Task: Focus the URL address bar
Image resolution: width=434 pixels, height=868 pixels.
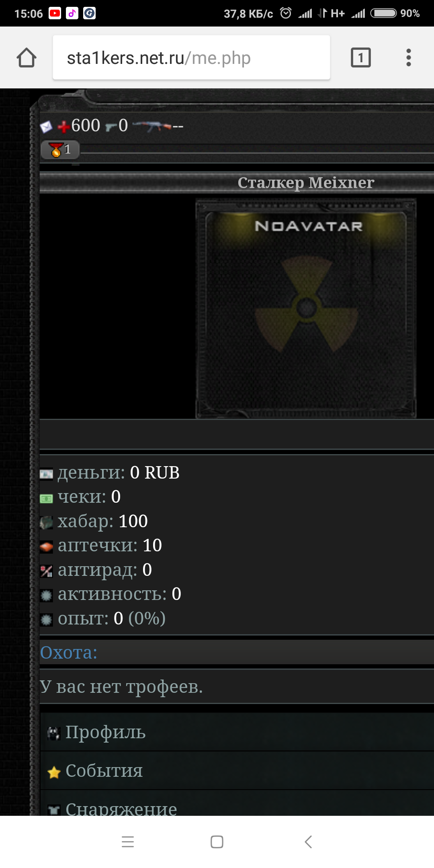Action: (x=191, y=57)
